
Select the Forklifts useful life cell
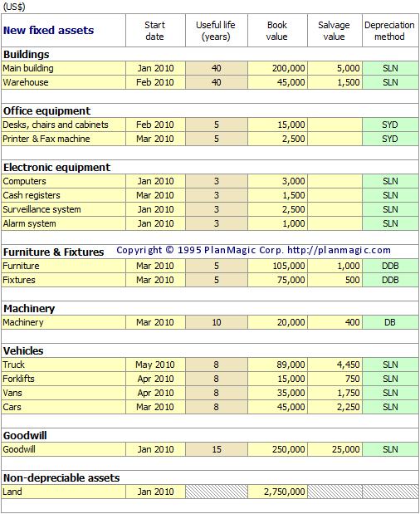click(217, 379)
